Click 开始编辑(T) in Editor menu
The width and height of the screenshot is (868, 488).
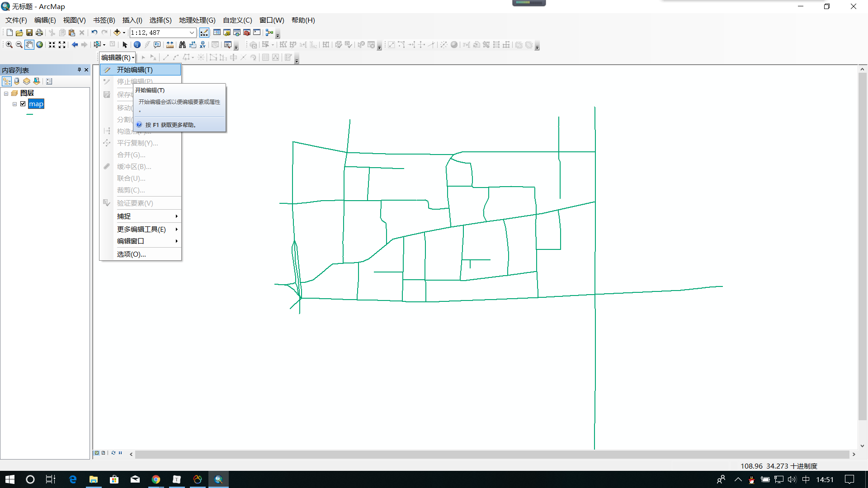pyautogui.click(x=135, y=70)
